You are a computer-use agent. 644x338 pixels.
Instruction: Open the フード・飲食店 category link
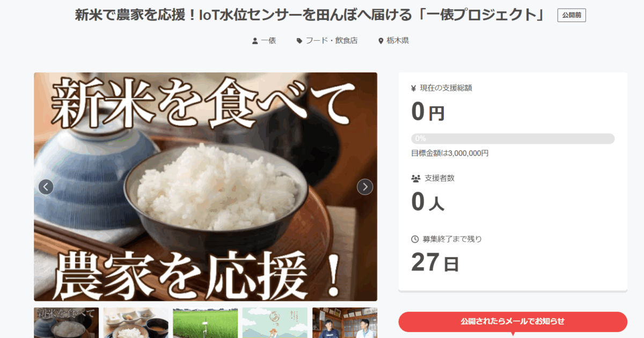tap(332, 41)
